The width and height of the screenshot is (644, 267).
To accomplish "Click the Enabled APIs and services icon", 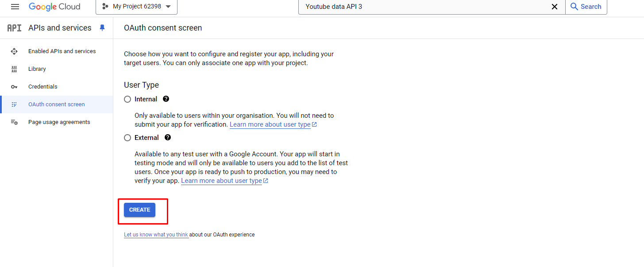I will pyautogui.click(x=14, y=51).
